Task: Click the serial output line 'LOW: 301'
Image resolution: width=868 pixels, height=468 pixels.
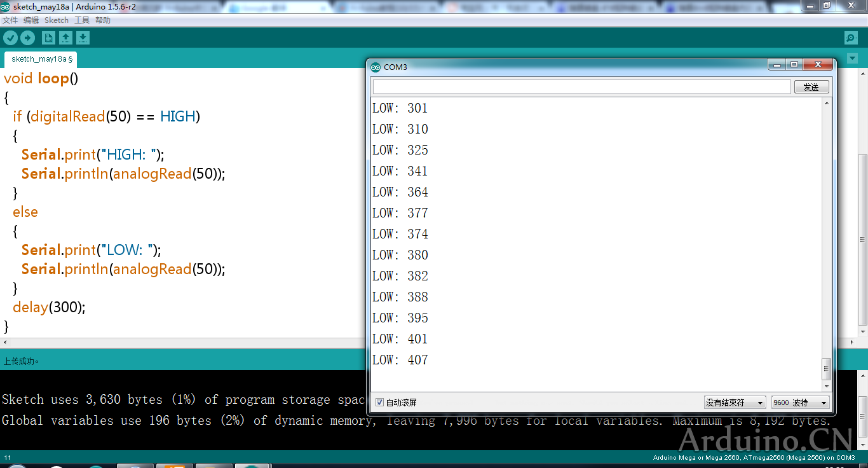Action: tap(400, 108)
